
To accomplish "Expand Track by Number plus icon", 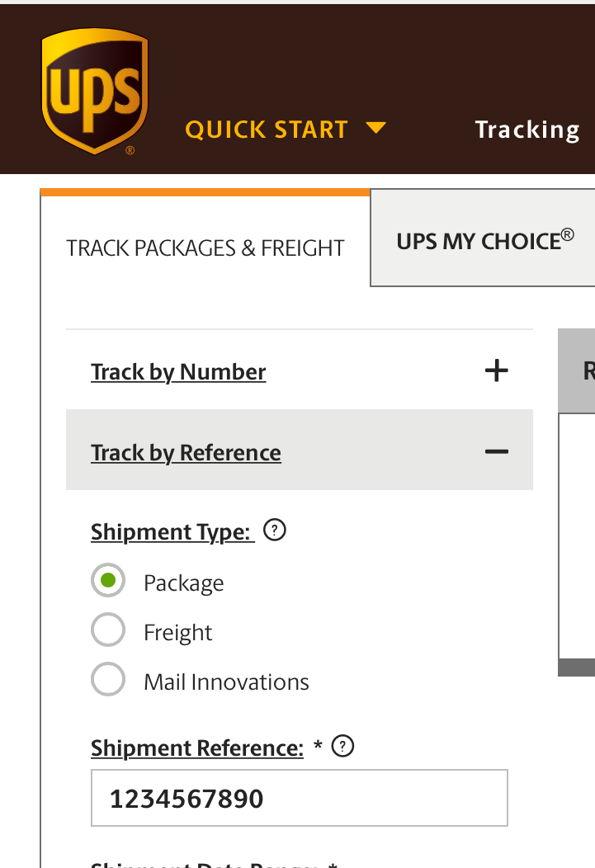I will 497,370.
